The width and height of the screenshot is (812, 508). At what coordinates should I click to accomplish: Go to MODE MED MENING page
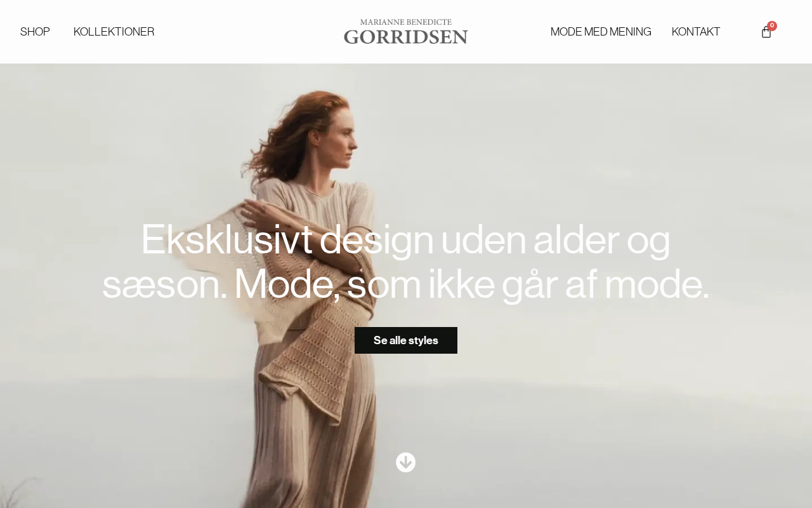pyautogui.click(x=601, y=32)
